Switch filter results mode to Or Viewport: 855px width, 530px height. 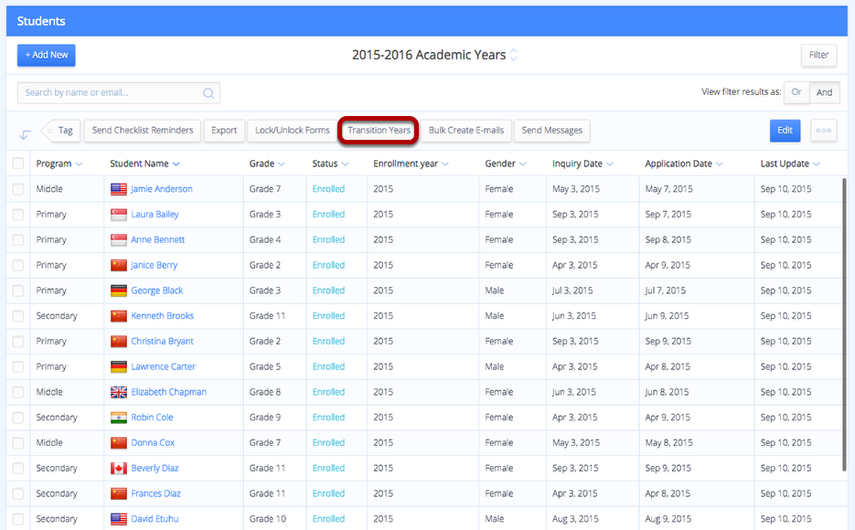pos(797,92)
